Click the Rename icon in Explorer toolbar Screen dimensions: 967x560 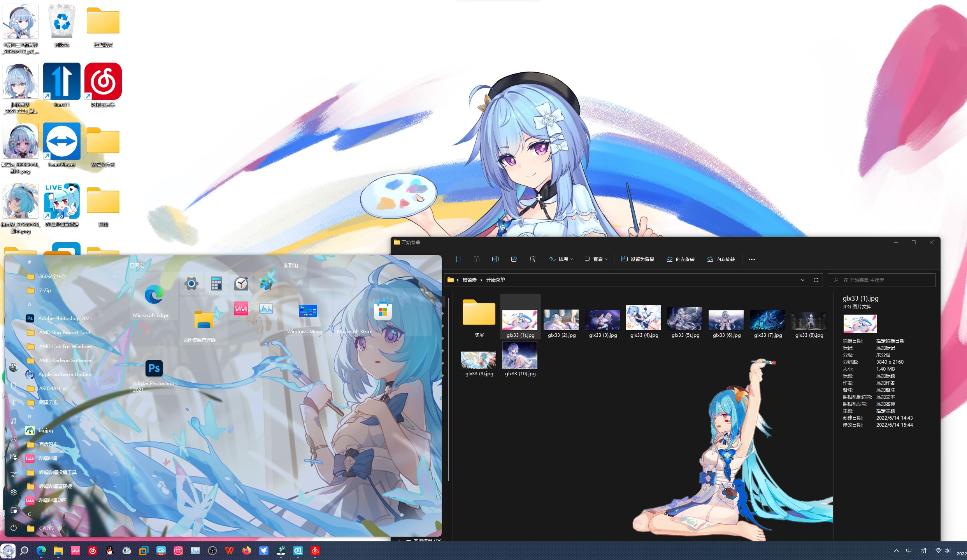click(x=495, y=259)
